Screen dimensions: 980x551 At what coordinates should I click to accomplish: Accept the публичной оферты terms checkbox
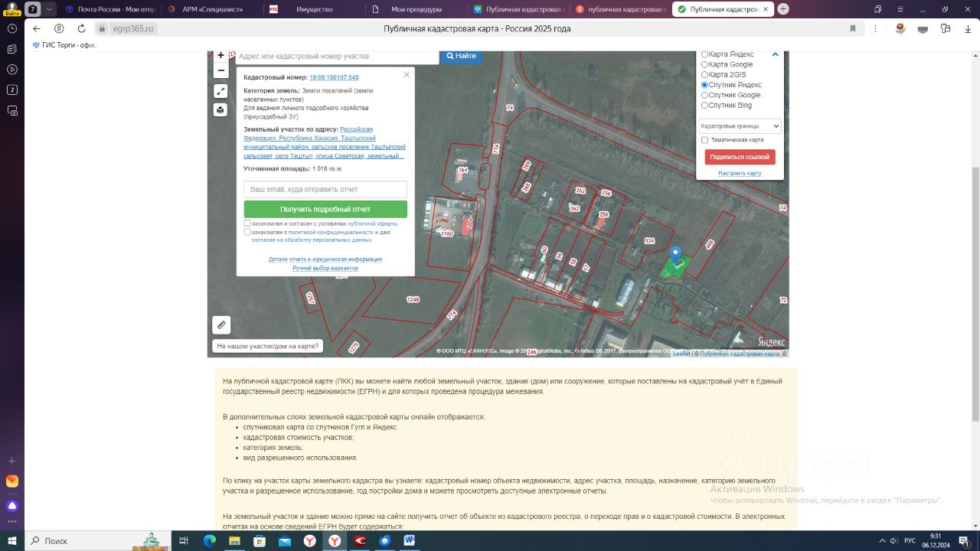(x=247, y=223)
